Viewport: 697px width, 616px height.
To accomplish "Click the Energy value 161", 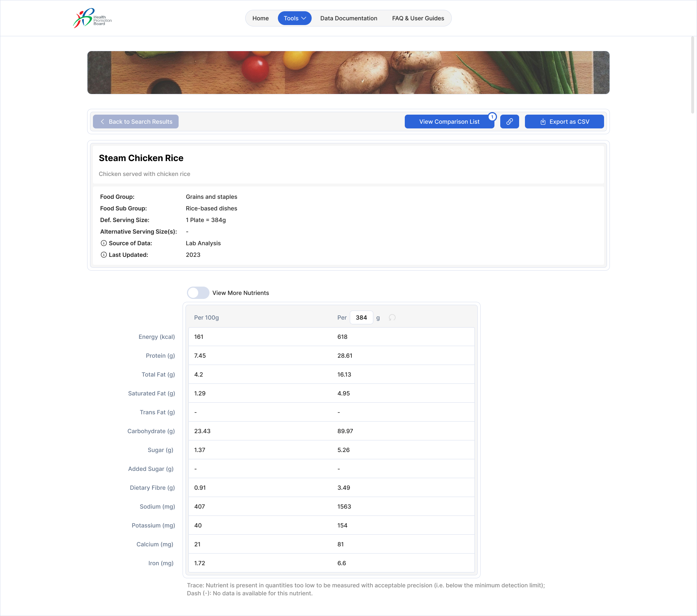I will (199, 337).
